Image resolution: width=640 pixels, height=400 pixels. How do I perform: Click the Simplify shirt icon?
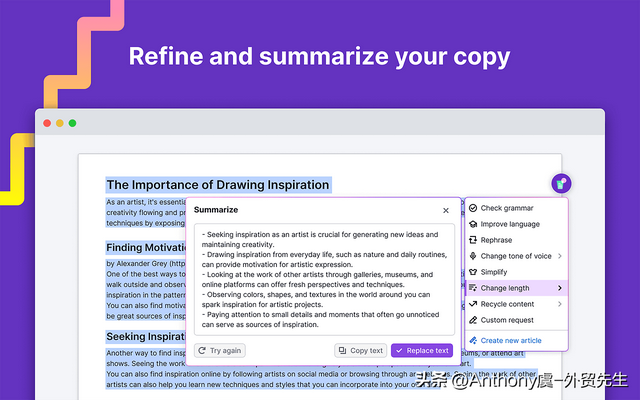pyautogui.click(x=473, y=272)
